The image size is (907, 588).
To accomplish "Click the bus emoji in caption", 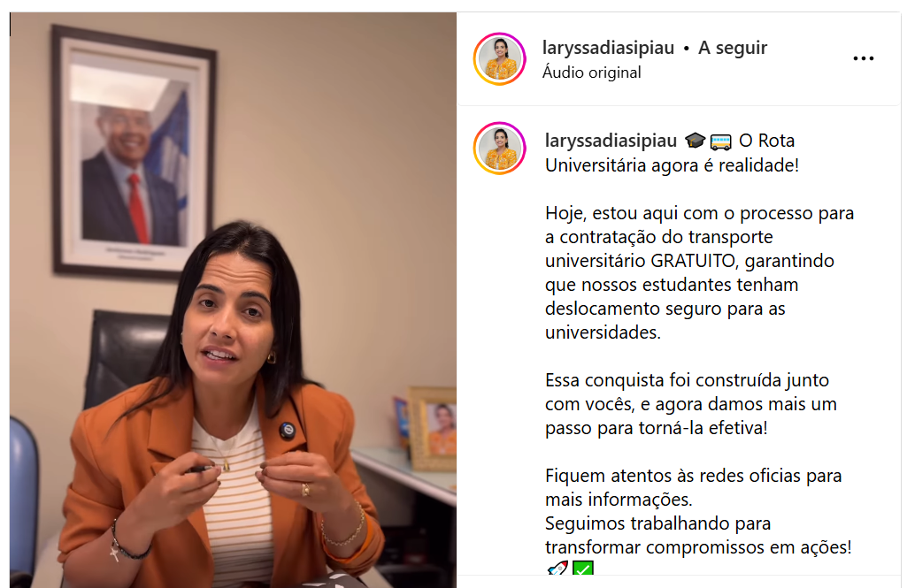I will click(x=721, y=141).
